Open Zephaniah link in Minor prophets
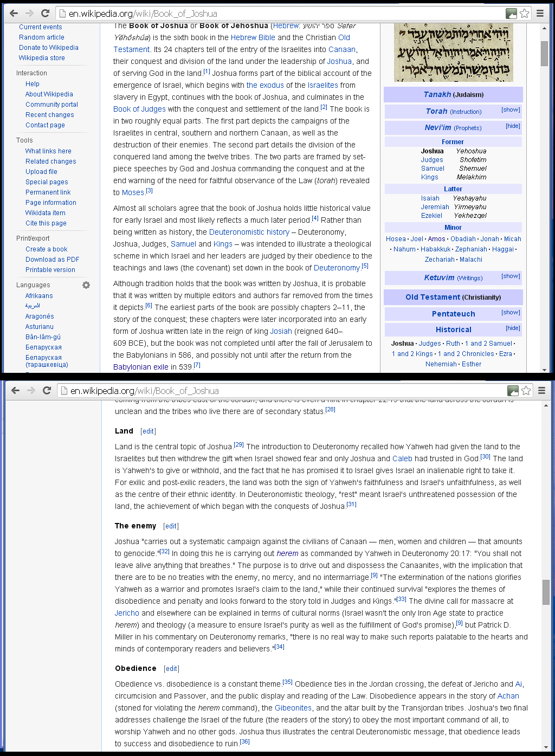 pos(471,249)
